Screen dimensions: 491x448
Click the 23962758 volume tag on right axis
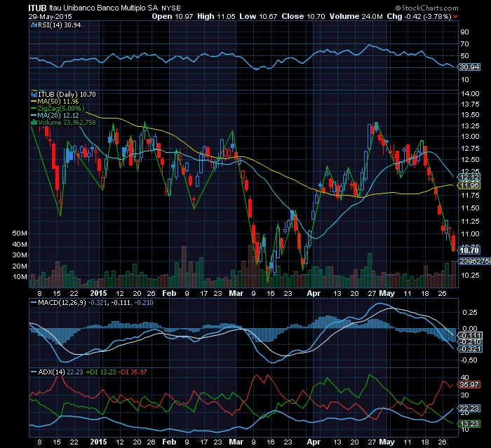point(475,261)
